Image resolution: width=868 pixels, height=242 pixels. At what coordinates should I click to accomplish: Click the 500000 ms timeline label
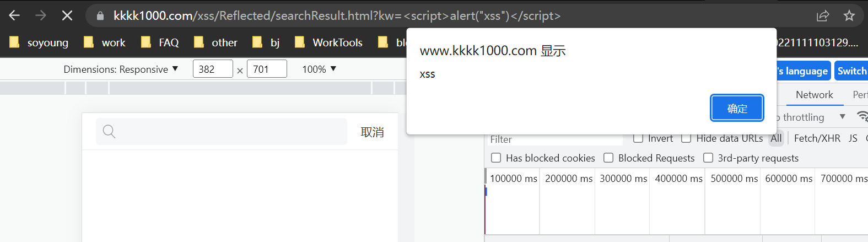[734, 179]
